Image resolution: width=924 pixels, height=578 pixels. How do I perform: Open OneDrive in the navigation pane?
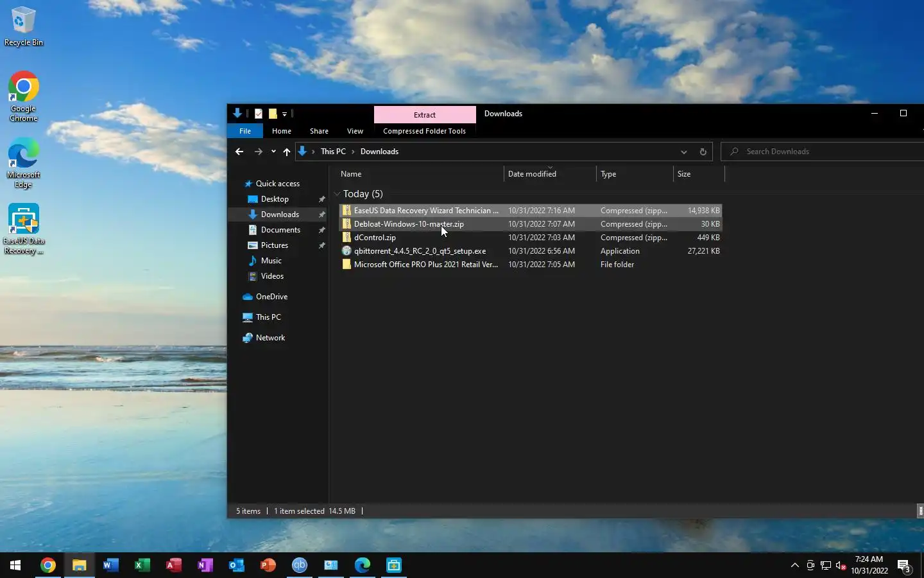point(271,297)
